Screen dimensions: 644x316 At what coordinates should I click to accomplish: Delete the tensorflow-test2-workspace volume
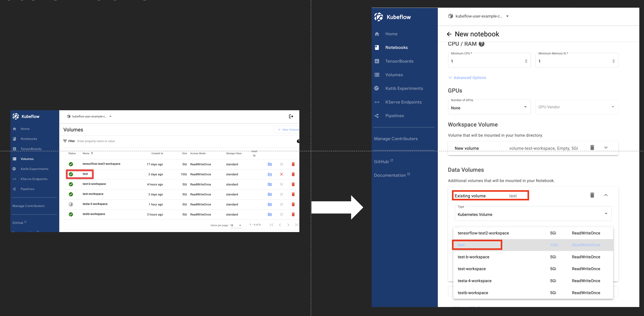coord(293,164)
